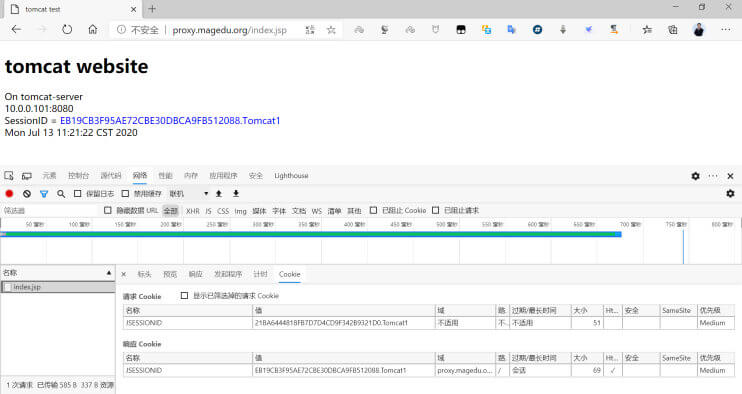The height and width of the screenshot is (394, 742).
Task: Select the response cookie JSESSIONID value cell
Action: tap(344, 370)
